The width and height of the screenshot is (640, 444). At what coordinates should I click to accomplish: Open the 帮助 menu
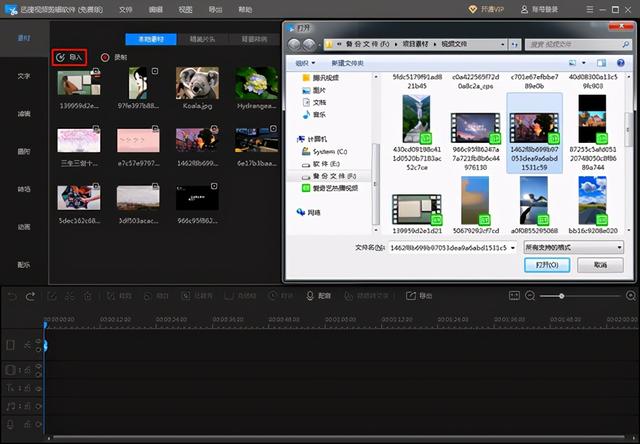pos(245,9)
